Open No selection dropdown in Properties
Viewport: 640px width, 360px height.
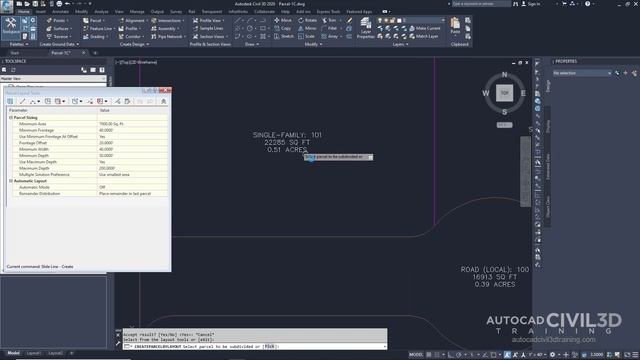point(582,73)
